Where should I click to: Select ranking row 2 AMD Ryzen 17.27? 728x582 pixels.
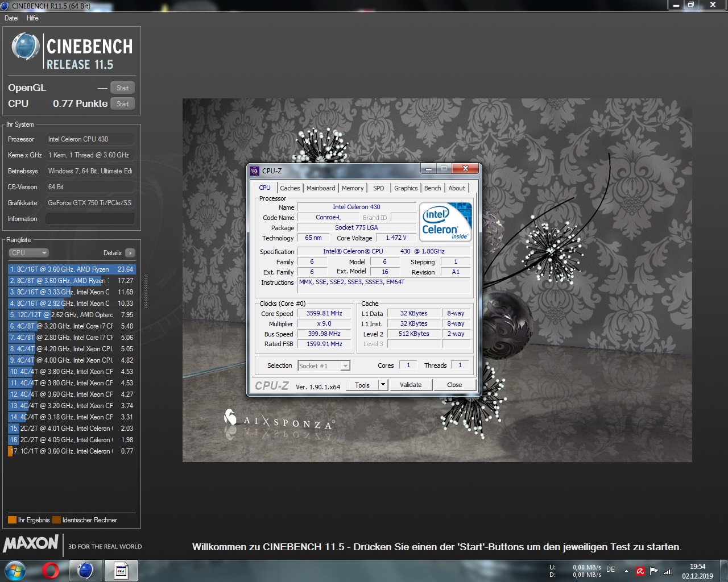pos(72,281)
